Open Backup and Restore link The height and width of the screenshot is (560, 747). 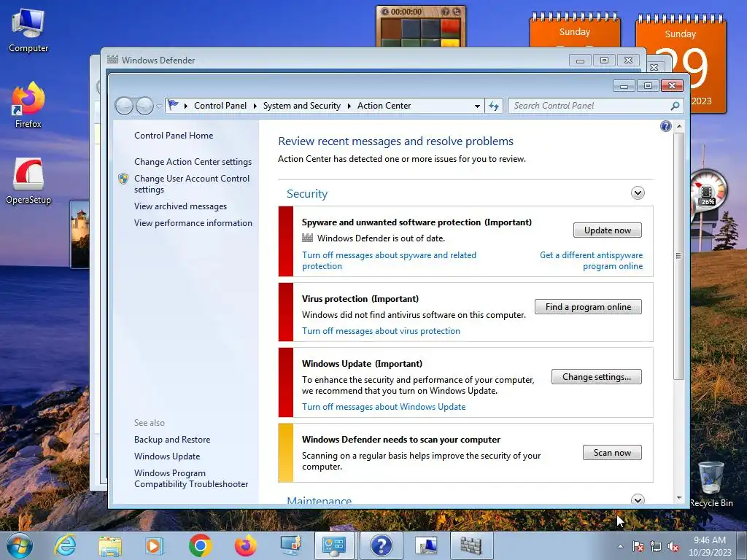[x=172, y=440]
